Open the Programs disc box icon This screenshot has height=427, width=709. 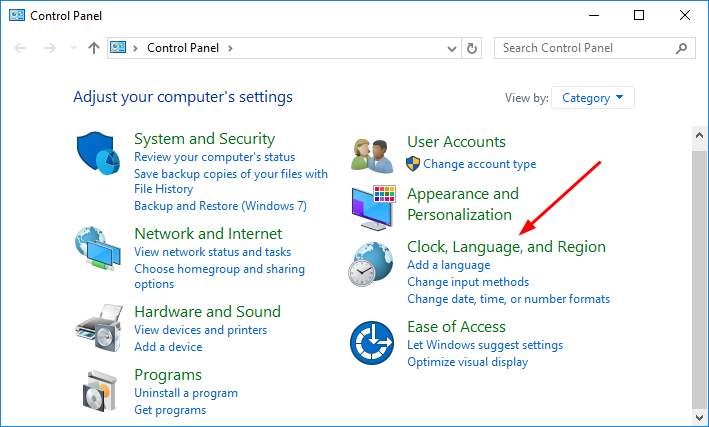(100, 391)
